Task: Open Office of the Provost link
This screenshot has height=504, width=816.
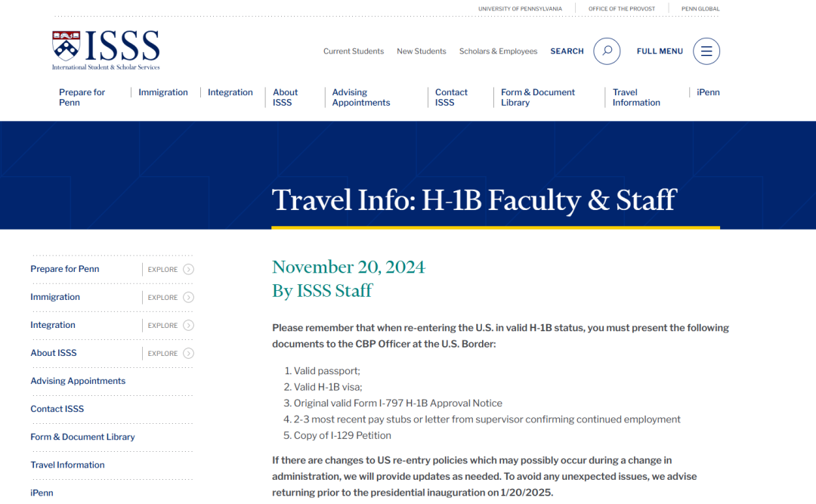Action: click(x=621, y=9)
